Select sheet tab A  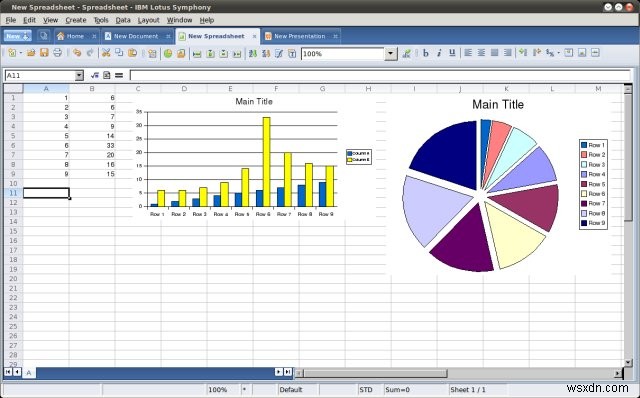(x=29, y=372)
